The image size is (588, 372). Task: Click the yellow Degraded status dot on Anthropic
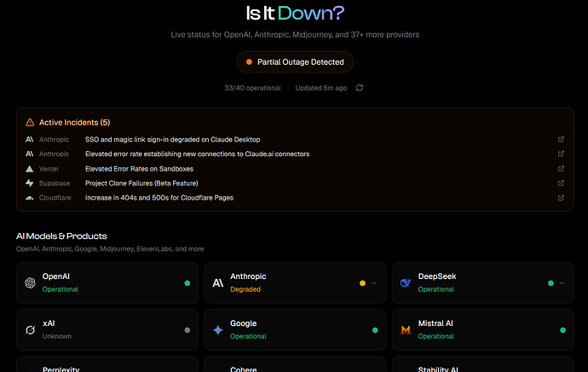click(362, 282)
